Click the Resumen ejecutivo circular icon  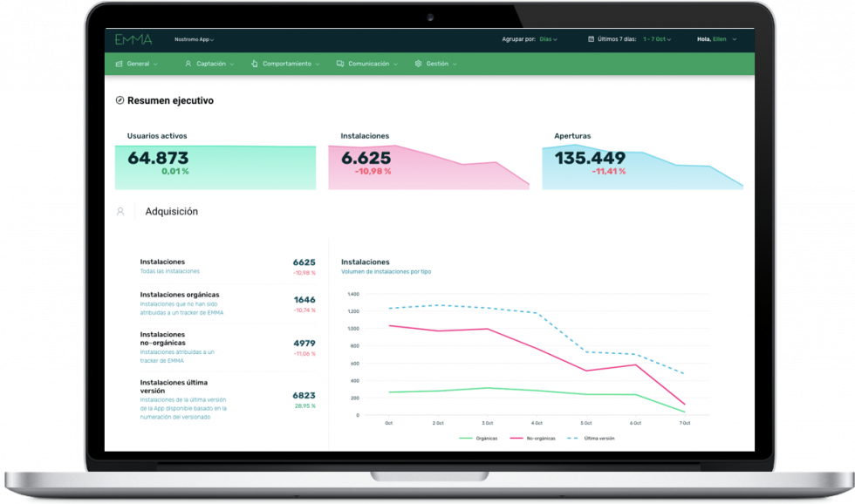click(x=120, y=100)
